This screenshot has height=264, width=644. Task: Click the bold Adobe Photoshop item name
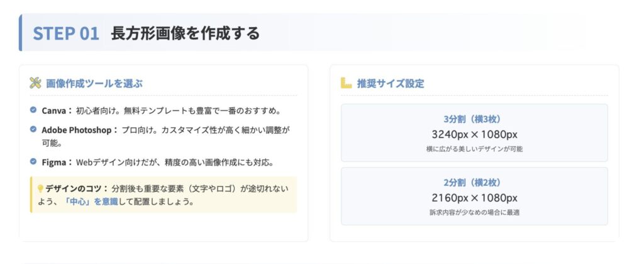pyautogui.click(x=79, y=130)
